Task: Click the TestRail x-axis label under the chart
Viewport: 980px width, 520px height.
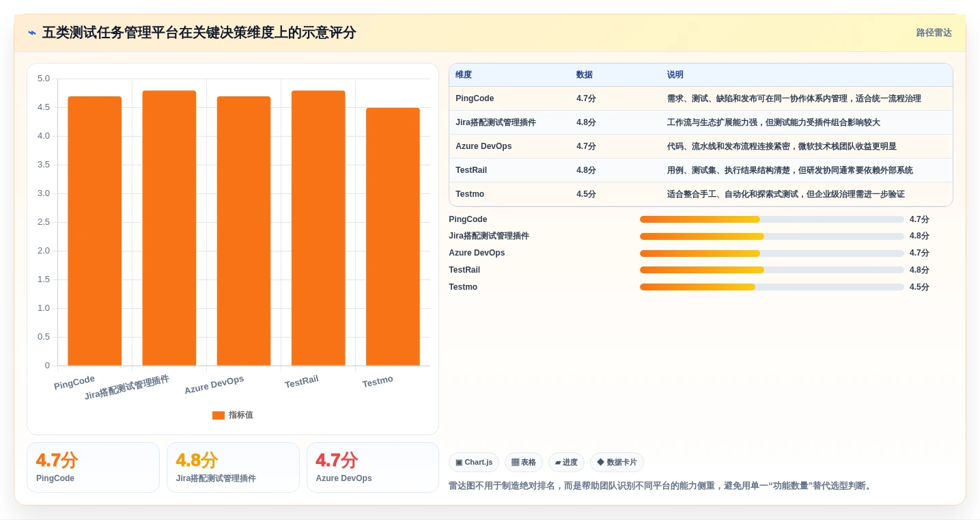Action: click(302, 382)
